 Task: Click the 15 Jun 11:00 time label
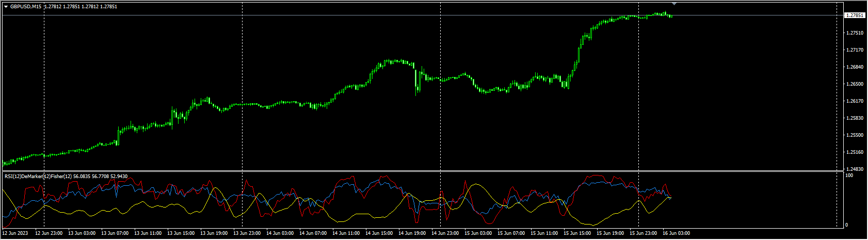tap(544, 234)
